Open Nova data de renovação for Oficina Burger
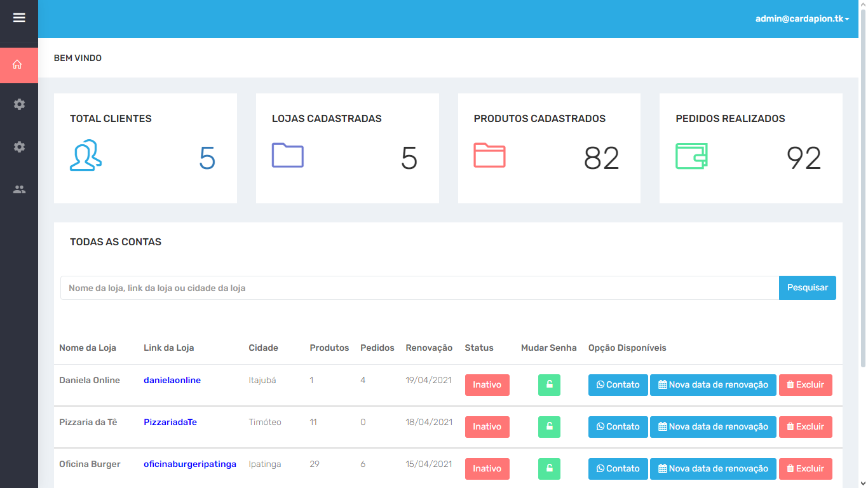Viewport: 868px width, 488px height. (x=713, y=469)
